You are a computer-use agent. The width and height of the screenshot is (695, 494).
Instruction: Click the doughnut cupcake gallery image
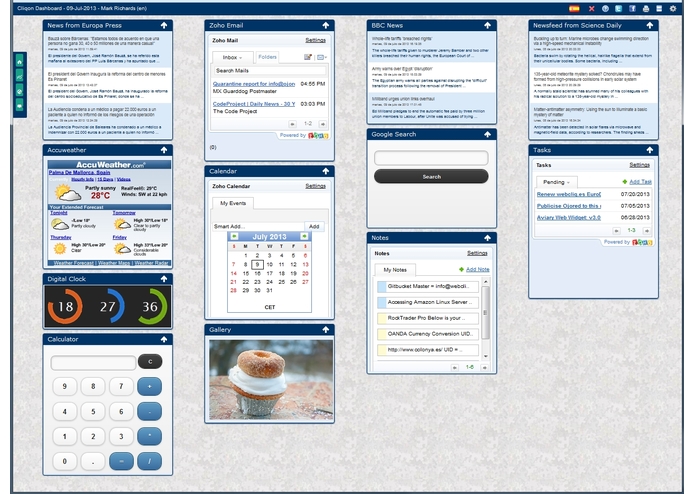270,380
